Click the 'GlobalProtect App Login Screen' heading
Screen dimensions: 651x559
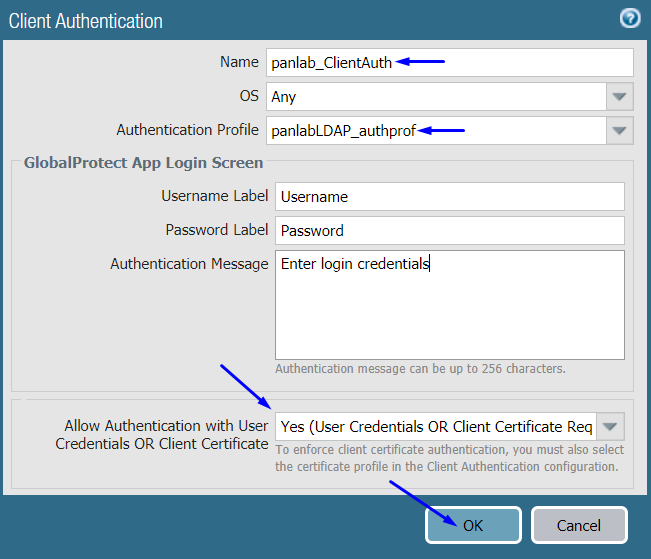(x=143, y=163)
